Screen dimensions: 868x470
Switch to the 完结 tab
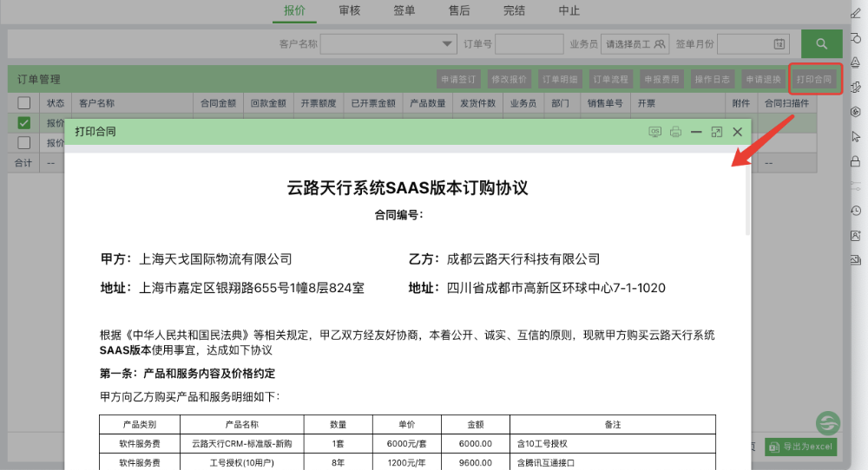click(514, 10)
